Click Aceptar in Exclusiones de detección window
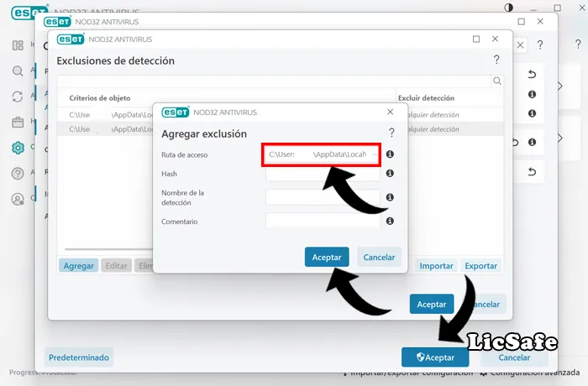 [432, 304]
